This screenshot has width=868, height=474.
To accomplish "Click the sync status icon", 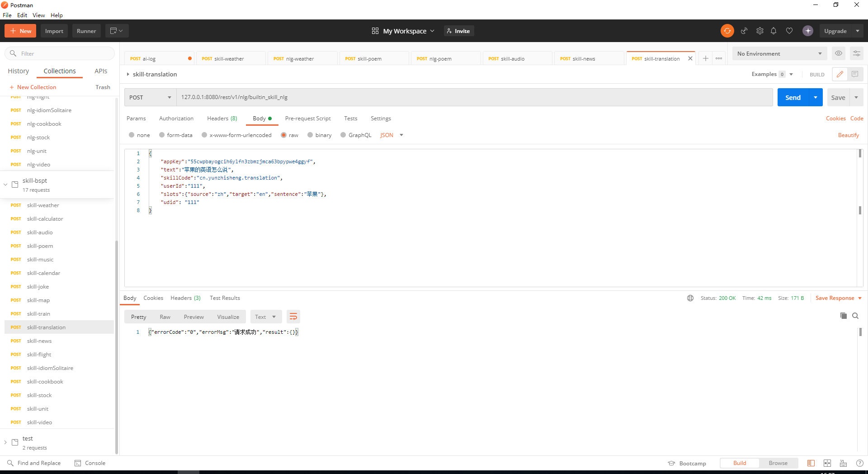I will [x=727, y=31].
